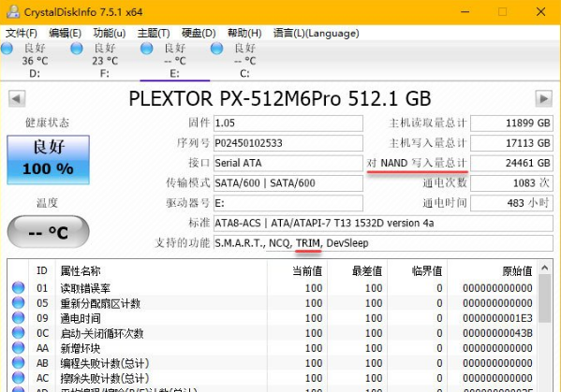This screenshot has width=561, height=392.
Task: Click the 良好 100 % health status button
Action: 49,160
